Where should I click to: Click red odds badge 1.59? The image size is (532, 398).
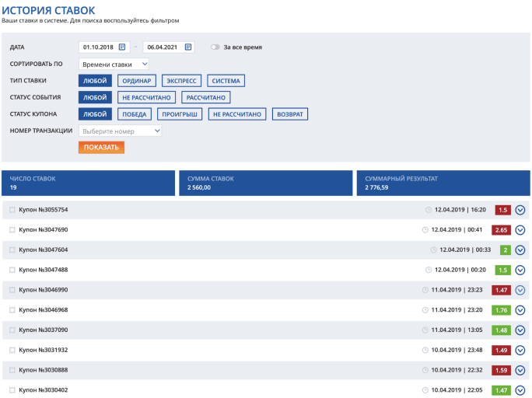click(501, 370)
